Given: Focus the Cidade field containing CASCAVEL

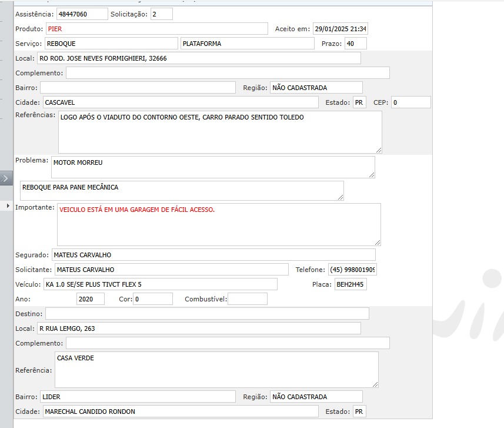Looking at the screenshot, I should tap(180, 102).
